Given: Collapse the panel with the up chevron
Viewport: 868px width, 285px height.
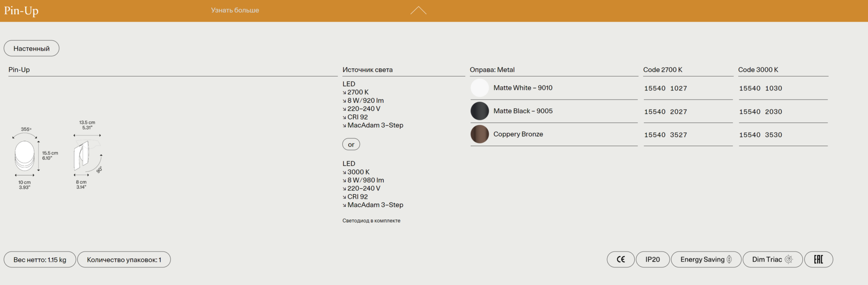Looking at the screenshot, I should coord(418,10).
